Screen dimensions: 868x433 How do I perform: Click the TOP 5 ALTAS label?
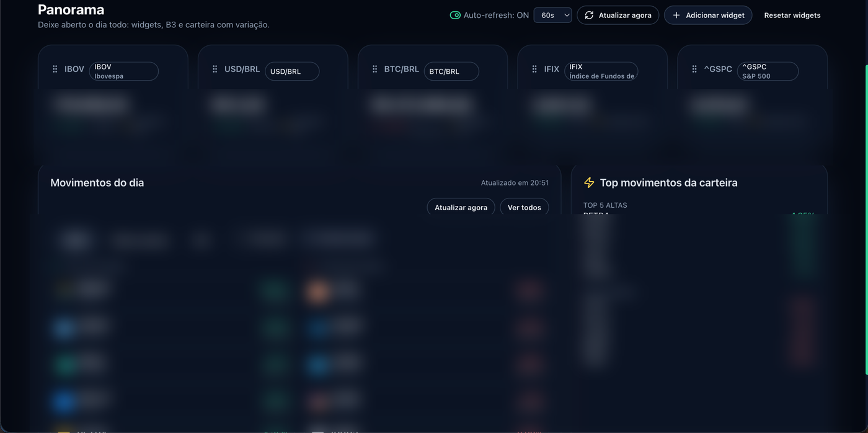coord(605,205)
